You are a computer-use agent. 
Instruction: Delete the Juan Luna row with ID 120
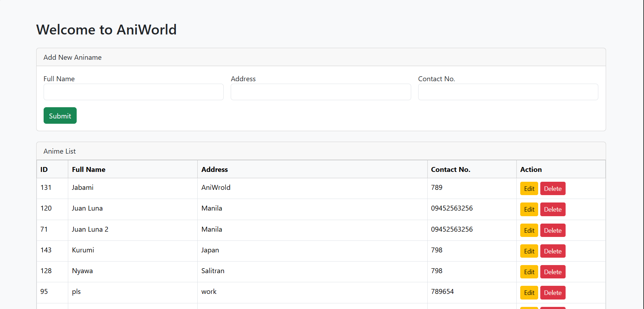click(x=552, y=209)
